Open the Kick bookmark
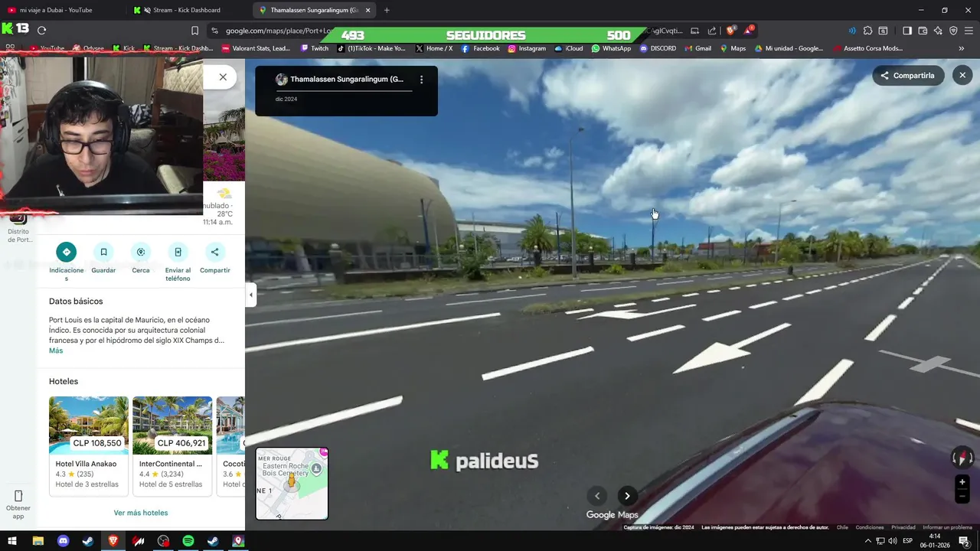Image resolution: width=980 pixels, height=551 pixels. [123, 48]
